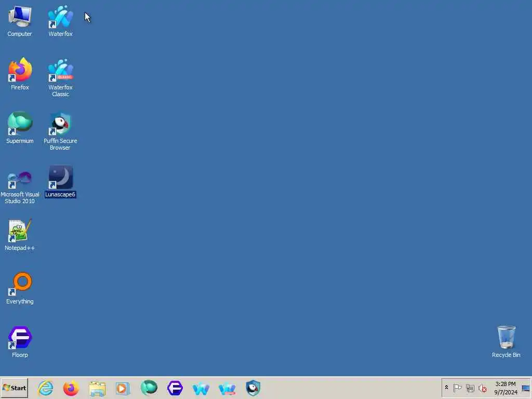Open the network status tray icon

click(x=470, y=388)
